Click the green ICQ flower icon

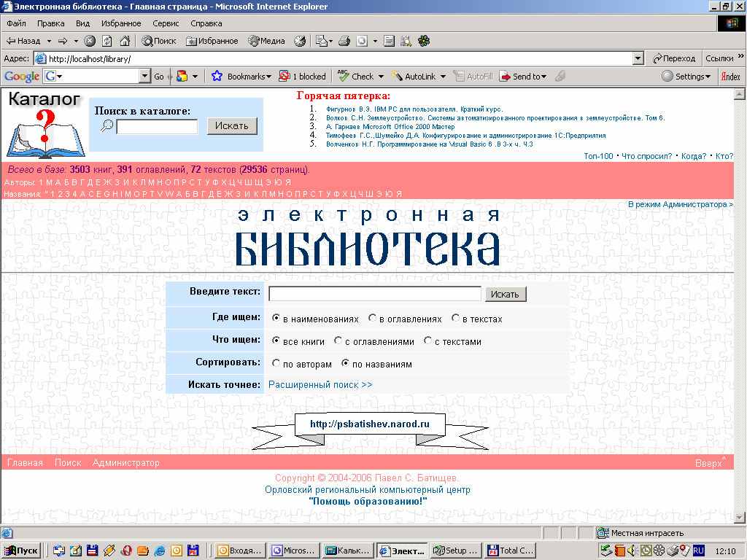(424, 41)
